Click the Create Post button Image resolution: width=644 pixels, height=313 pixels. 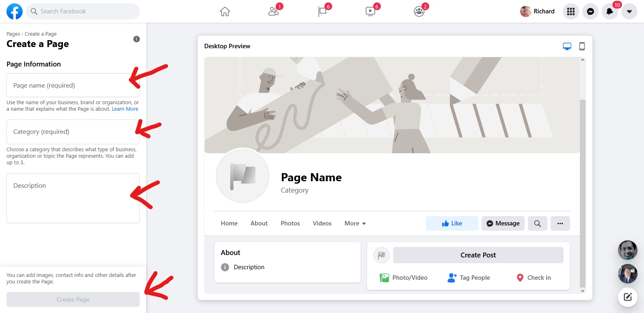478,255
